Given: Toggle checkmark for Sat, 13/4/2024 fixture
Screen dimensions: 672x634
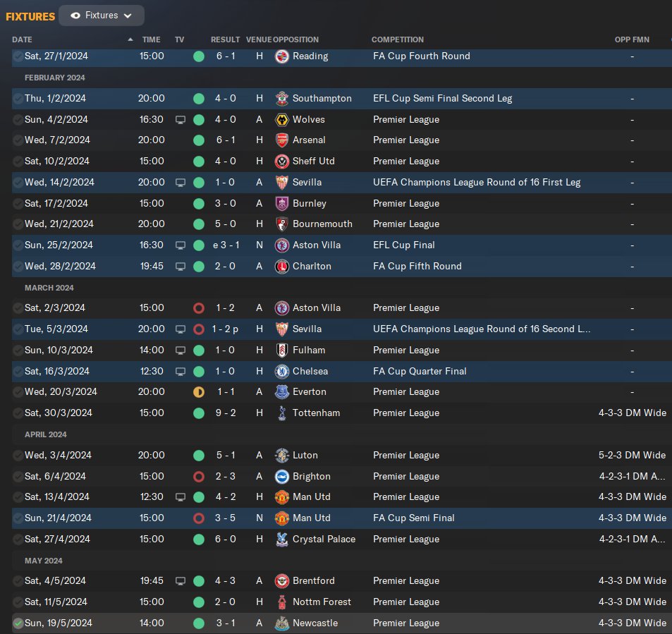Looking at the screenshot, I should click(18, 497).
